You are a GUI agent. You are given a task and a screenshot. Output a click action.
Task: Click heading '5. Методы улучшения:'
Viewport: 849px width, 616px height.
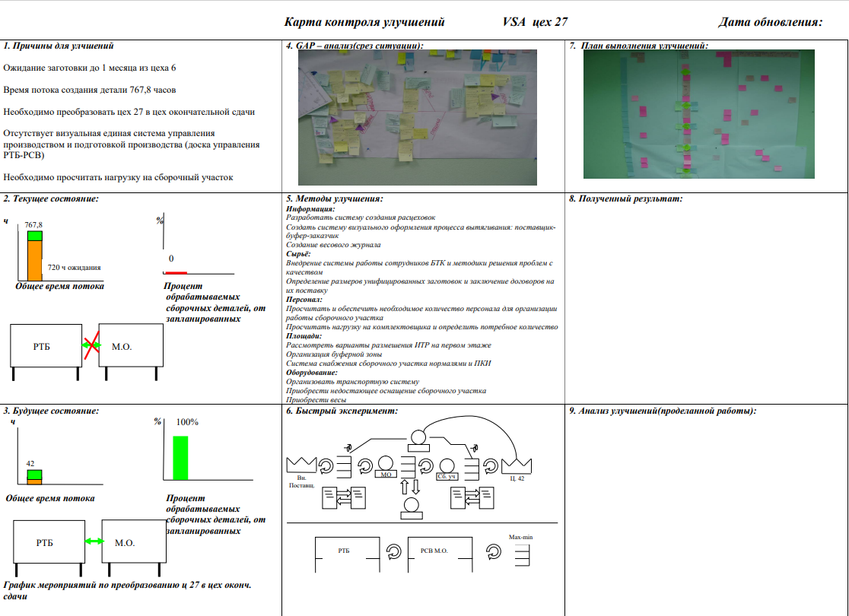click(x=335, y=198)
